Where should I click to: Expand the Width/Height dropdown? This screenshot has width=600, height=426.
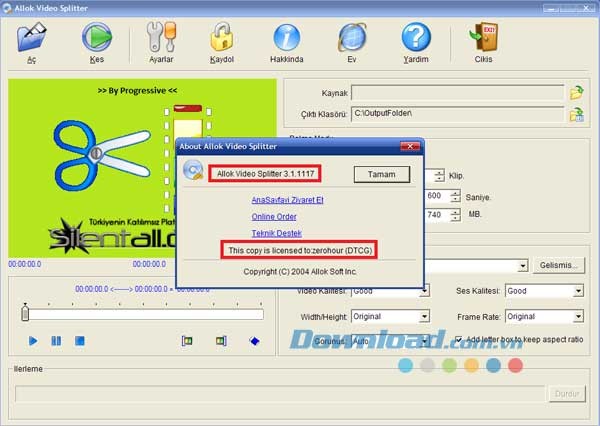[x=425, y=317]
